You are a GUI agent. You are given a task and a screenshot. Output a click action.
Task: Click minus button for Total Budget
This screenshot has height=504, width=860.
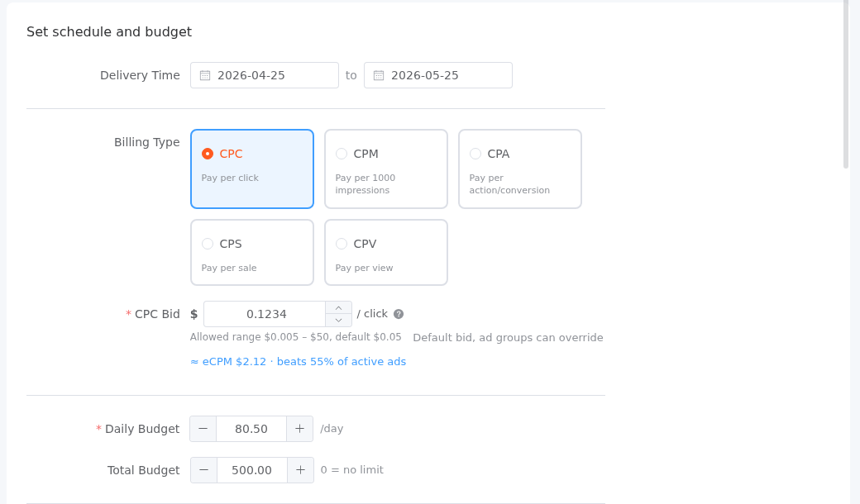(x=204, y=470)
